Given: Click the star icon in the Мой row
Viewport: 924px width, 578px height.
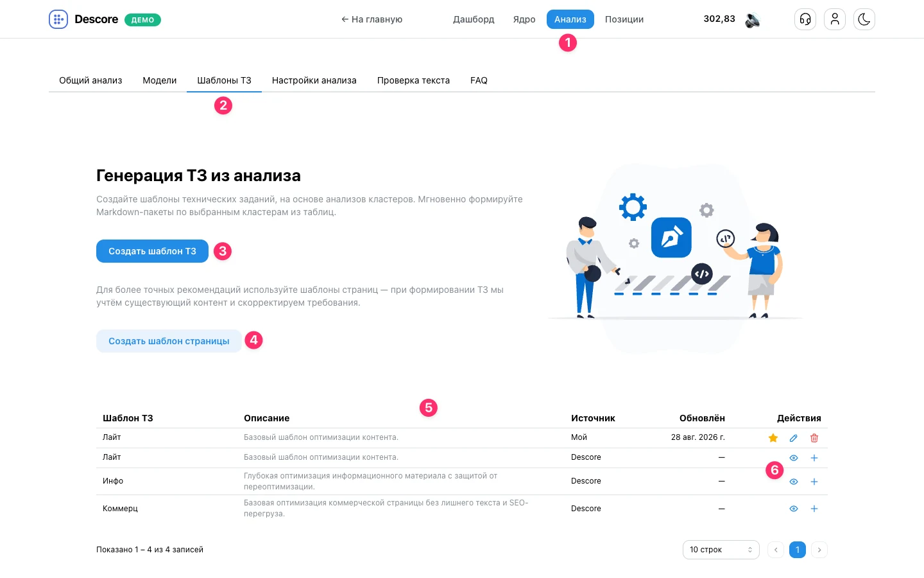Looking at the screenshot, I should coord(773,438).
